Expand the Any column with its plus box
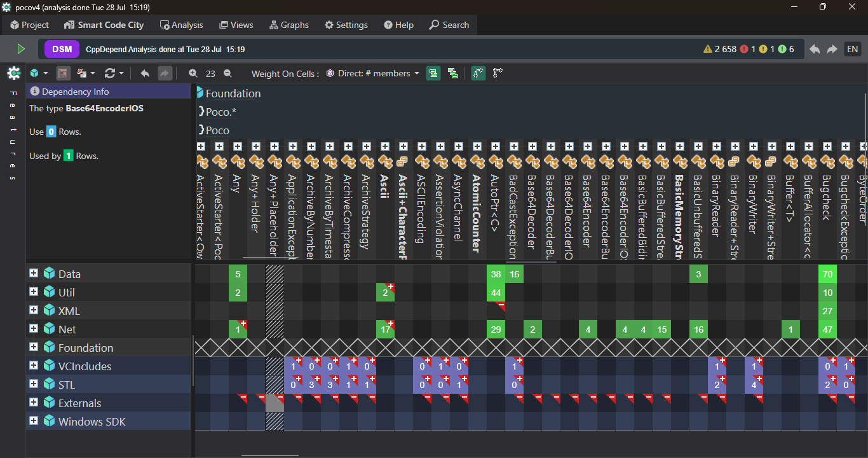This screenshot has width=868, height=458. click(238, 146)
